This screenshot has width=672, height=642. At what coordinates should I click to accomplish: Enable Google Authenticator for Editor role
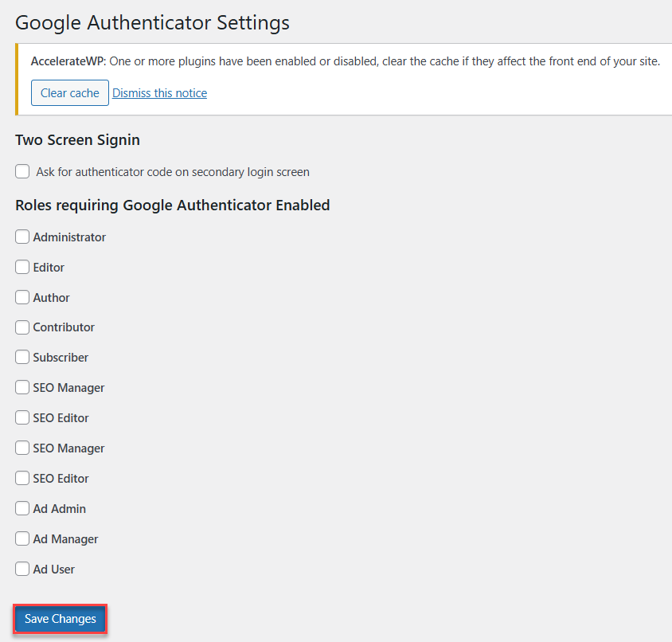click(21, 267)
